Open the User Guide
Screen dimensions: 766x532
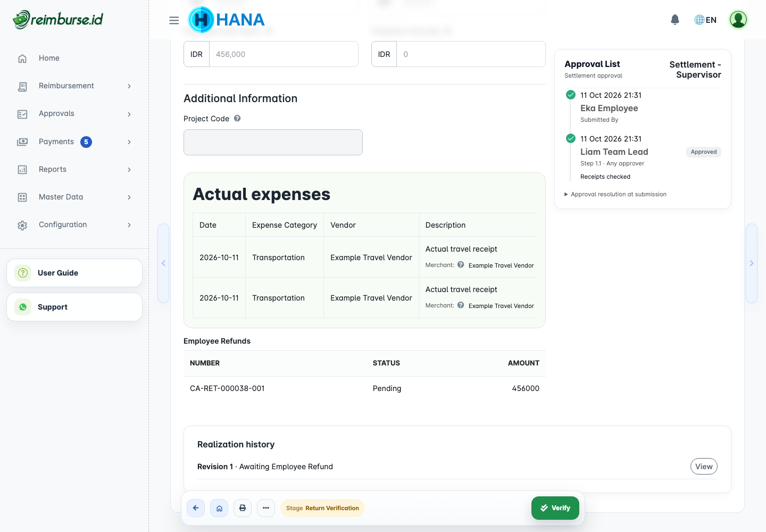point(74,273)
